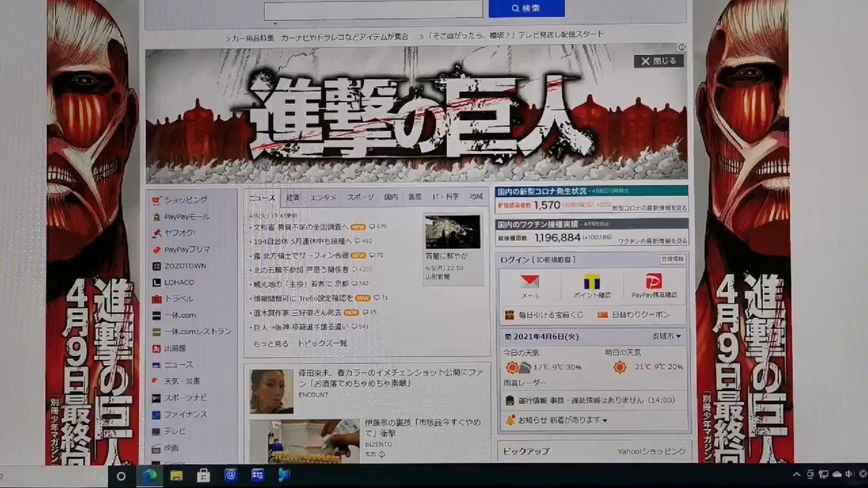Read headline 北の五輪不参加 戸惑う関係者
868x488 pixels.
[x=301, y=269]
